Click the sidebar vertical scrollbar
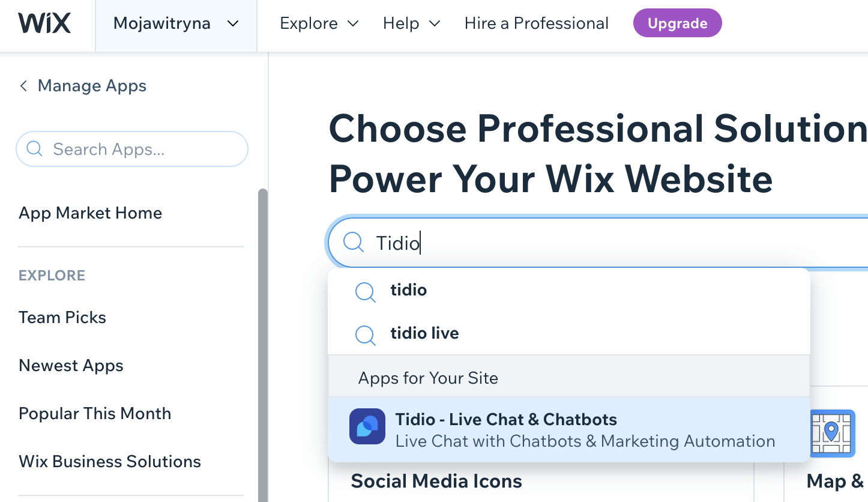 [263, 345]
